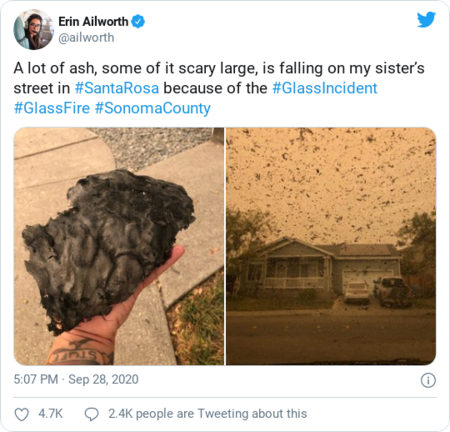
Task: Open the #SantaRosa hashtag link
Action: click(117, 88)
